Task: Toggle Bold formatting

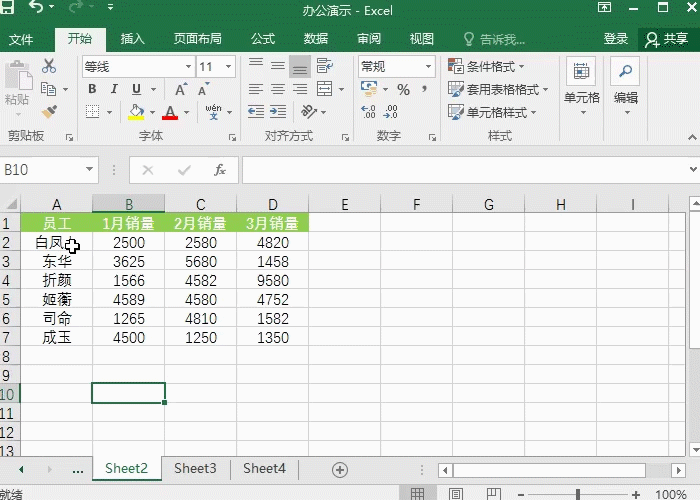Action: click(x=92, y=89)
